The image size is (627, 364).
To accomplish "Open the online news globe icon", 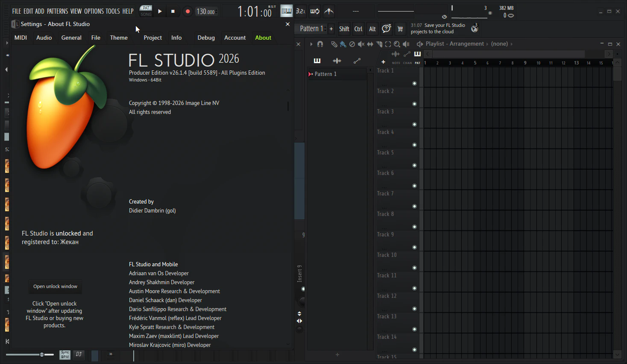I will tap(475, 28).
